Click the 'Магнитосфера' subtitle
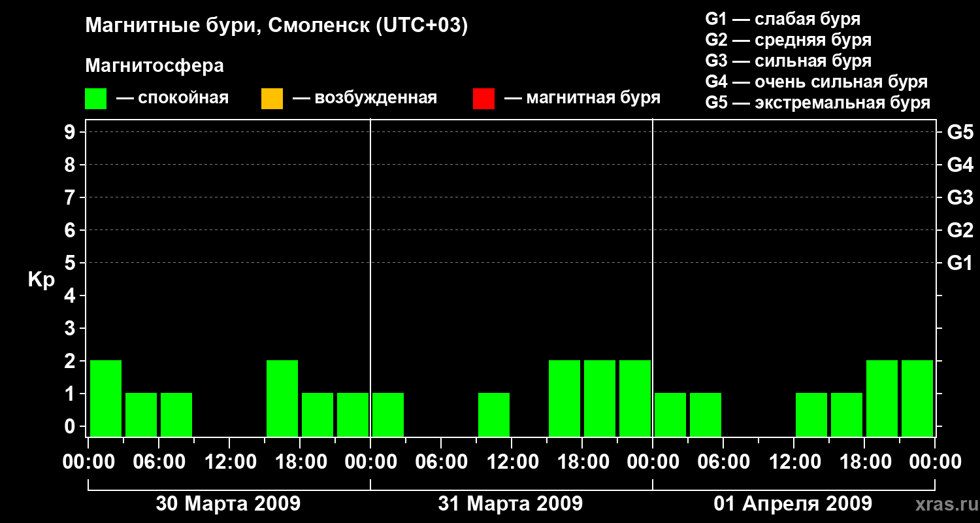 [x=154, y=66]
